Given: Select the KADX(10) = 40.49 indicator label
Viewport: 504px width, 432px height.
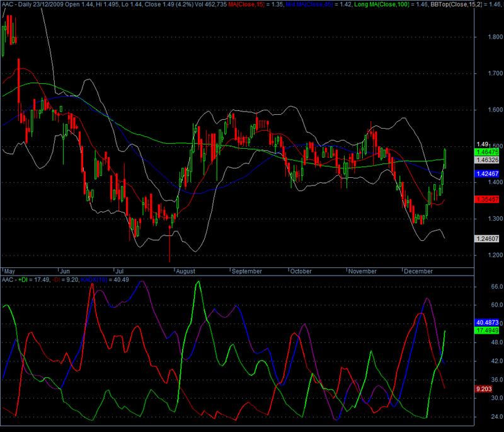Looking at the screenshot, I should click(105, 280).
